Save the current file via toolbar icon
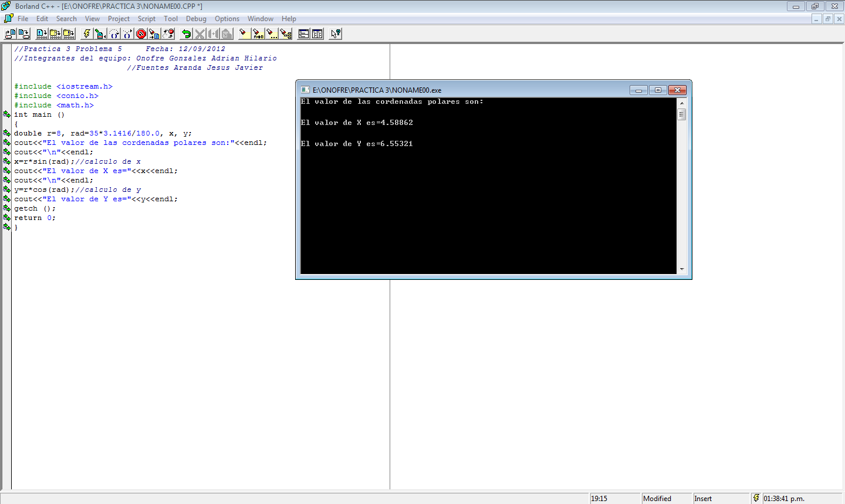The height and width of the screenshot is (504, 845). click(23, 33)
